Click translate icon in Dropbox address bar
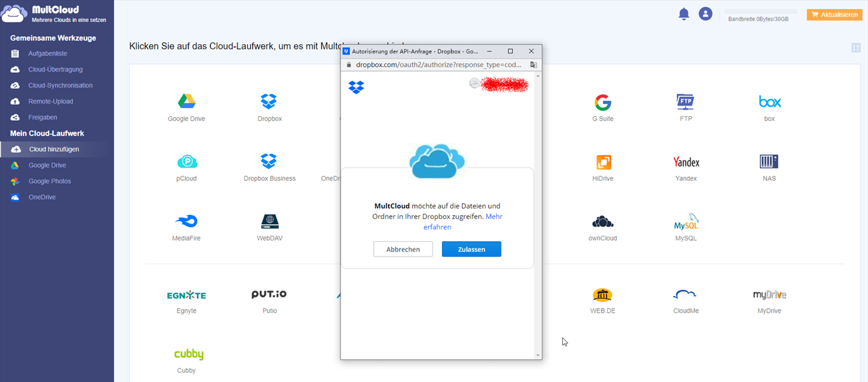Screen dimensions: 868x382 (x=533, y=65)
